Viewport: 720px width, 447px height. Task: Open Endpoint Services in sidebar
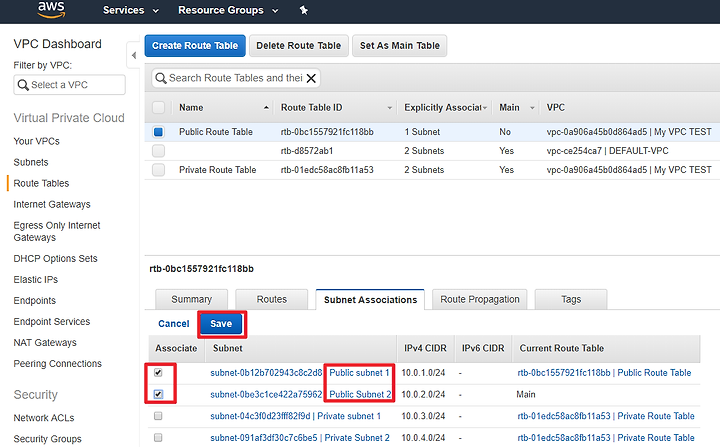coord(52,322)
